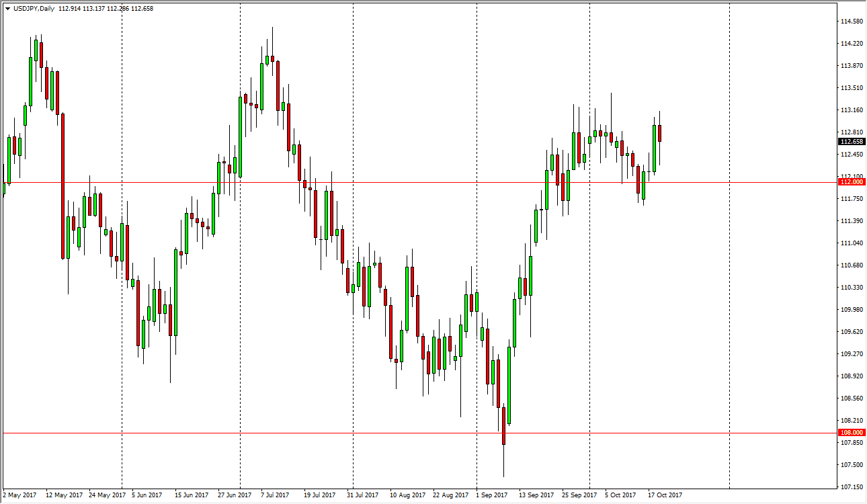The height and width of the screenshot is (504, 867).
Task: Select the red 112.000 price line label
Action: [x=850, y=183]
